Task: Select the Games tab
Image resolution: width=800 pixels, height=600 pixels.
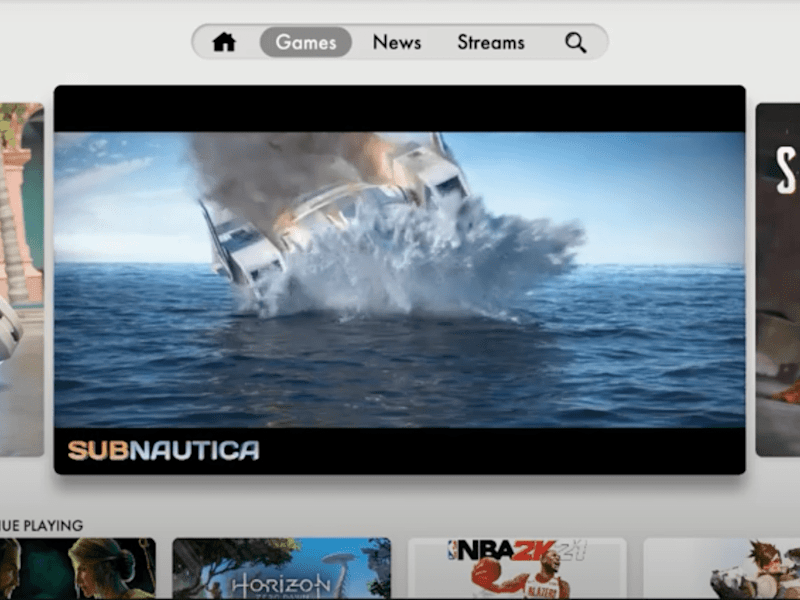Action: 306,42
